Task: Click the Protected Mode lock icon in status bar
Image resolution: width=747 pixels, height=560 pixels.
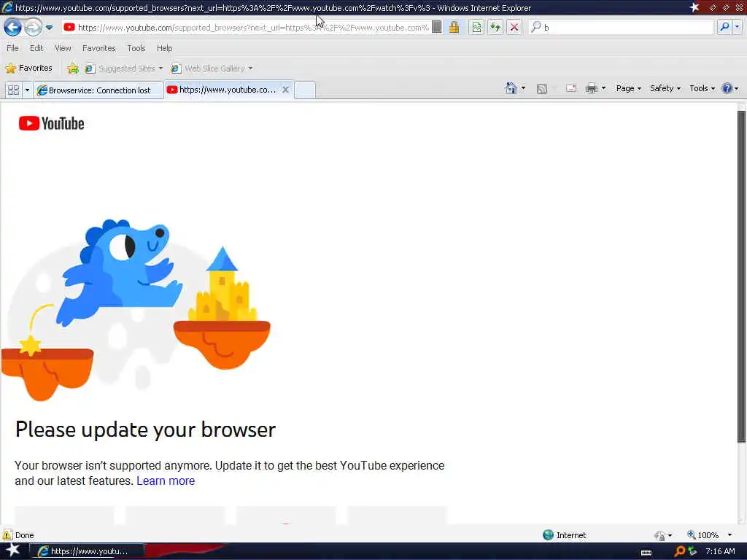Action: point(659,536)
